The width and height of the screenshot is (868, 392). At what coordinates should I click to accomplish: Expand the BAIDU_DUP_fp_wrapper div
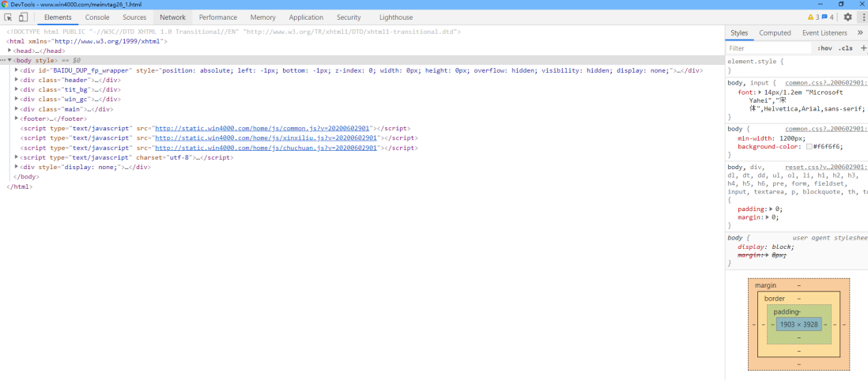click(17, 70)
